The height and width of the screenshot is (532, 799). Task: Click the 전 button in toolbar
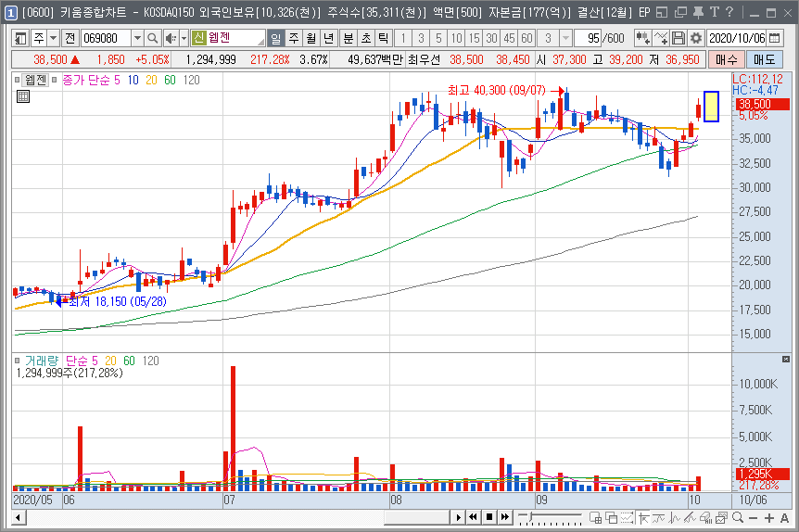pos(70,38)
